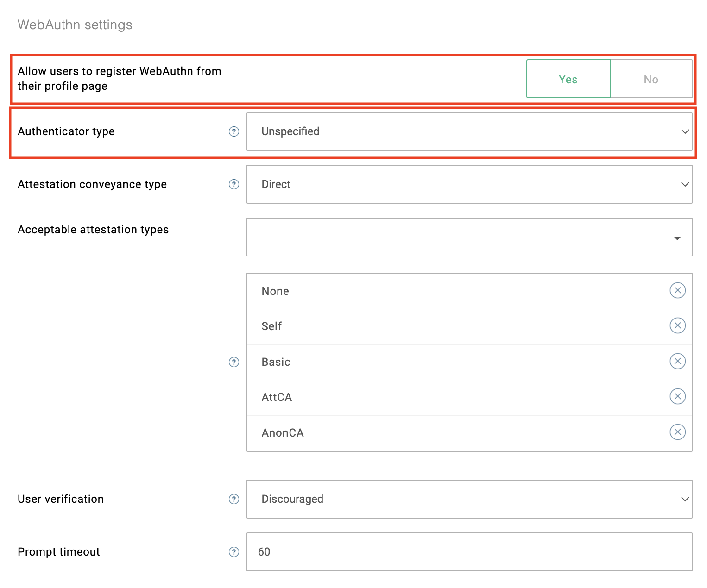
Task: Open the Attestation conveyance type dropdown
Action: 469,184
